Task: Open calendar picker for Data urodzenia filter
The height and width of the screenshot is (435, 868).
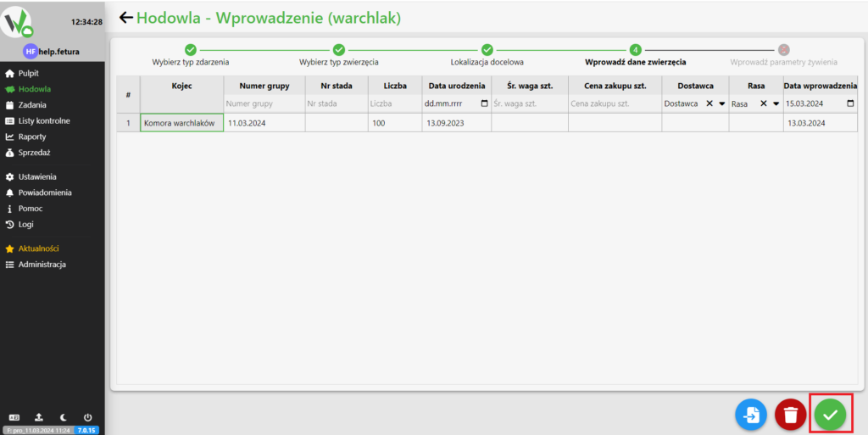Action: pyautogui.click(x=484, y=103)
